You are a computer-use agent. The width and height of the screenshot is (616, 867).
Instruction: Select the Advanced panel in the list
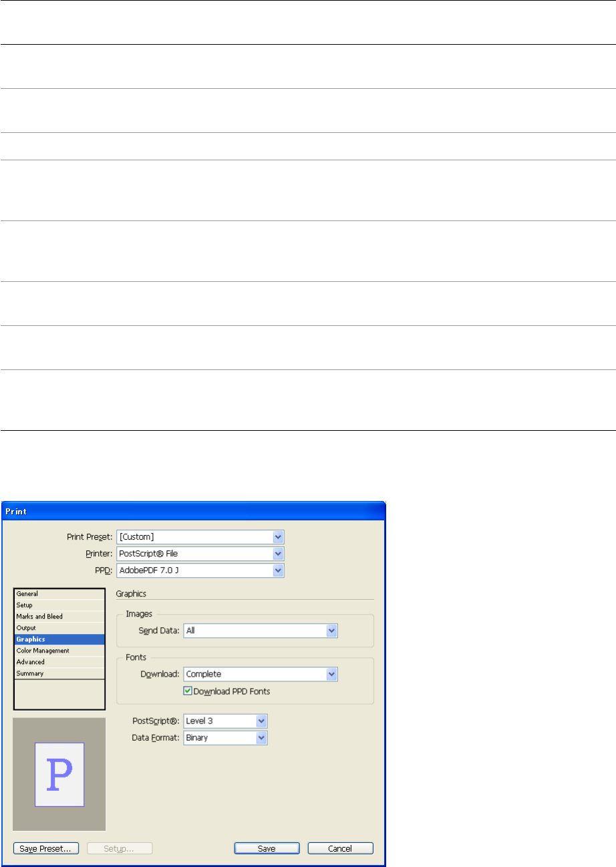59,662
